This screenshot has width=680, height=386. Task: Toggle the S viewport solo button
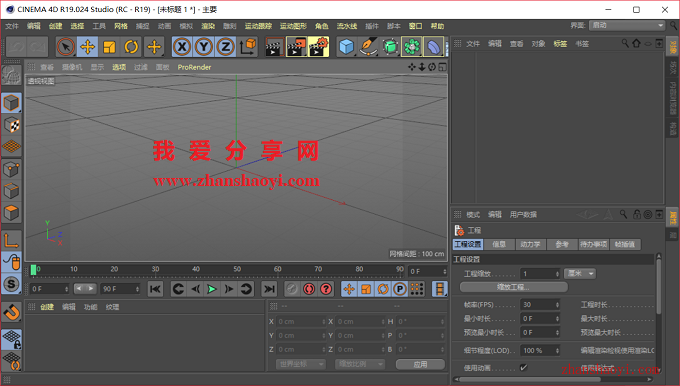pos(11,284)
